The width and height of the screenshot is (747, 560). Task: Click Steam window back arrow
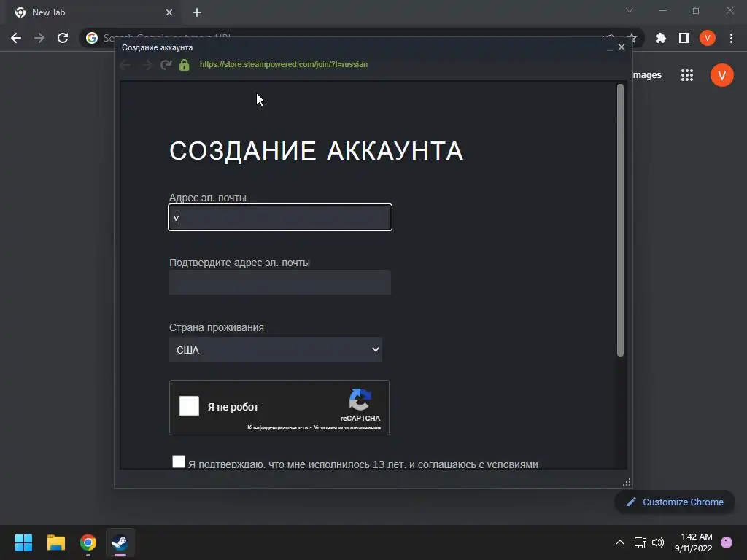pyautogui.click(x=125, y=64)
